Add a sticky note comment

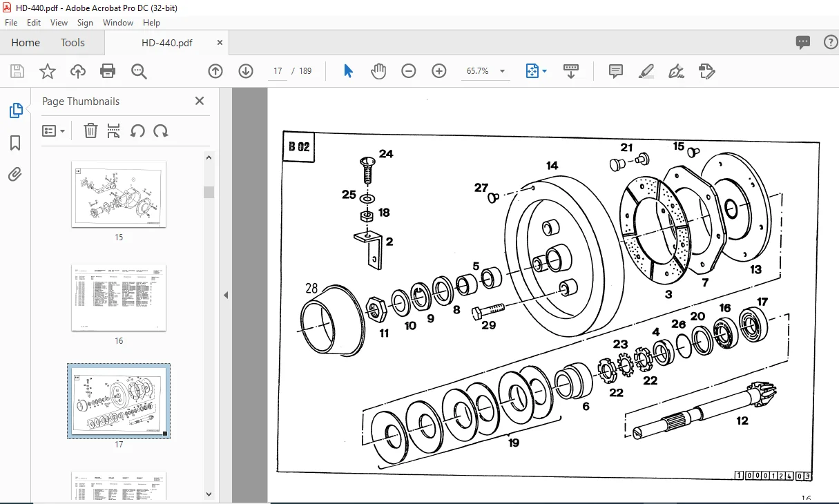click(x=616, y=71)
